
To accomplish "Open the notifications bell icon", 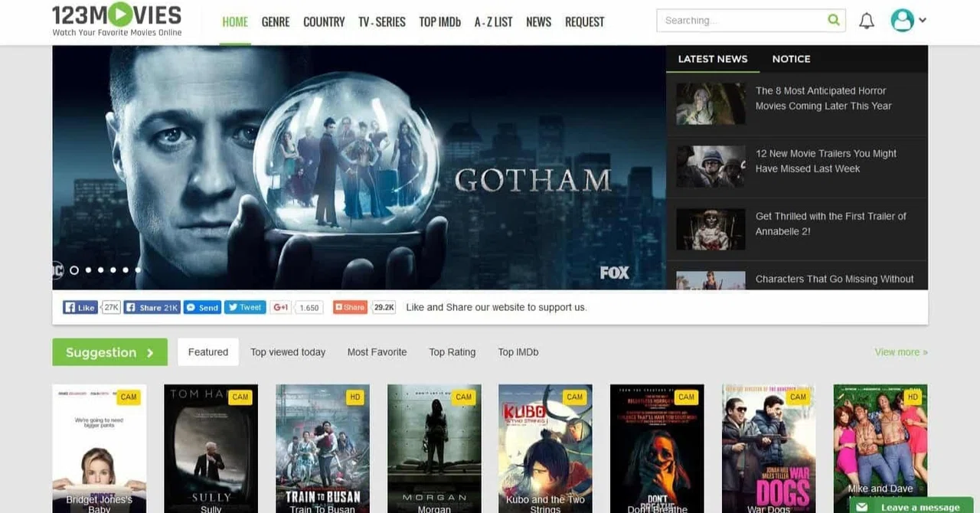I will click(x=867, y=21).
